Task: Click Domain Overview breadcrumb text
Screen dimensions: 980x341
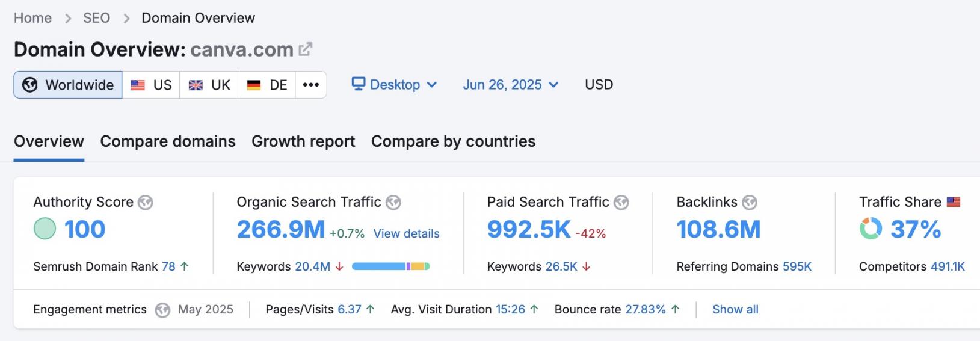Action: [199, 18]
